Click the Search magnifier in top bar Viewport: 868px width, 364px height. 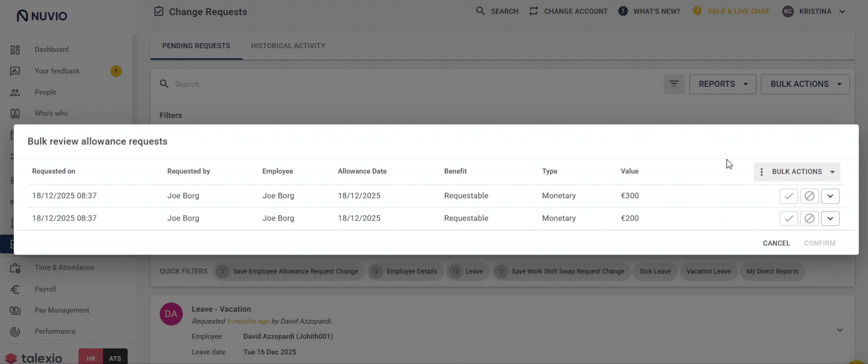(480, 11)
